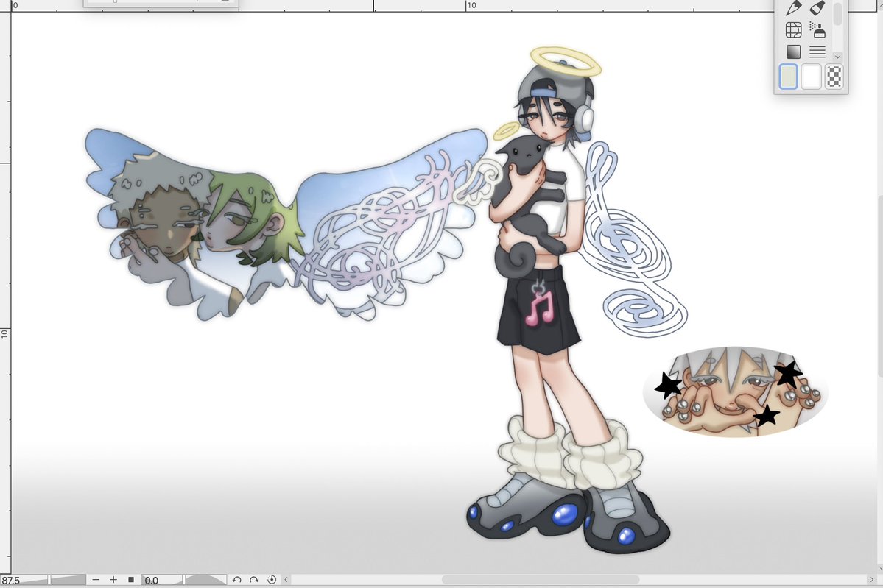Click the plus zoom in button

pos(113,580)
